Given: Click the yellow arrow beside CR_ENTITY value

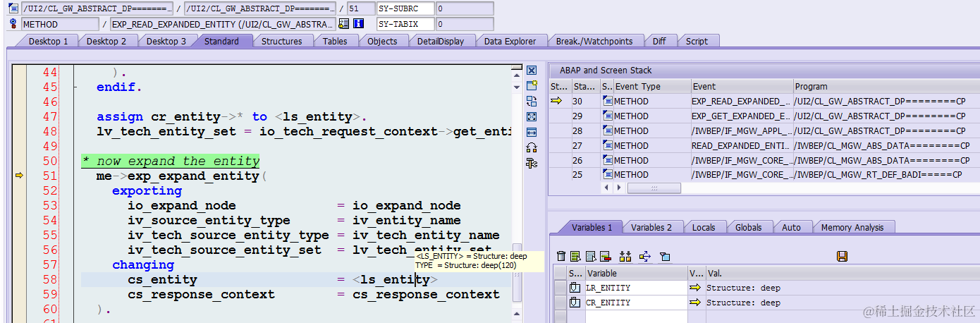Looking at the screenshot, I should pyautogui.click(x=695, y=303).
